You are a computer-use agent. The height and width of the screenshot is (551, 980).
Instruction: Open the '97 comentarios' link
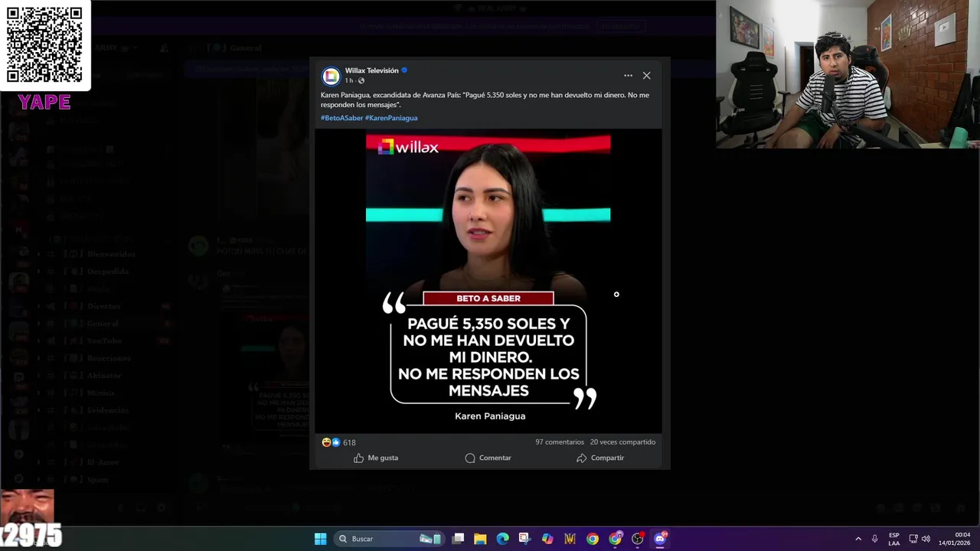560,442
